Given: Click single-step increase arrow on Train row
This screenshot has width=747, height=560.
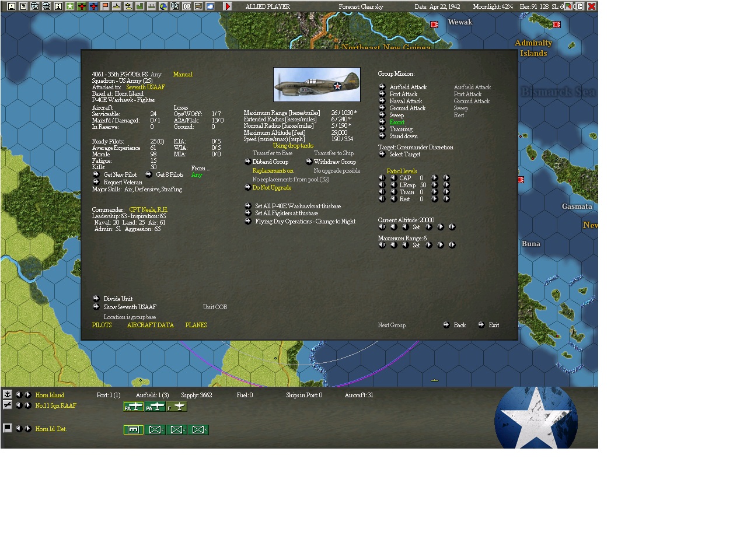Looking at the screenshot, I should coord(434,191).
